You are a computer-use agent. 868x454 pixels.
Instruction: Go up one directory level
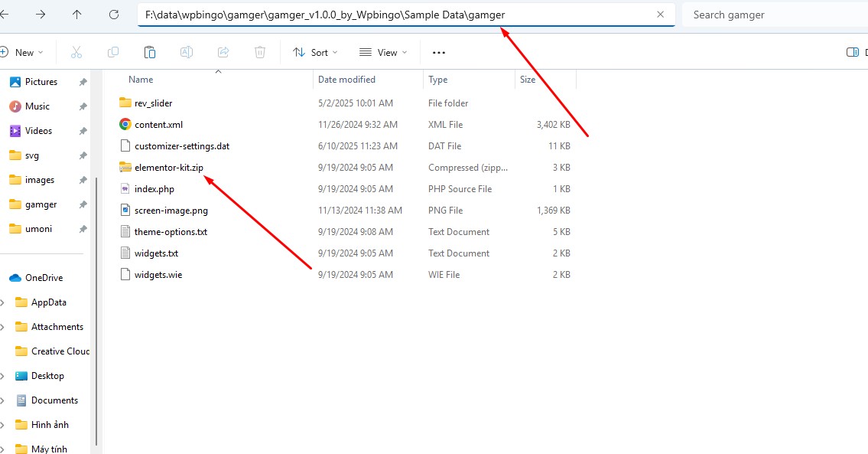click(x=76, y=15)
